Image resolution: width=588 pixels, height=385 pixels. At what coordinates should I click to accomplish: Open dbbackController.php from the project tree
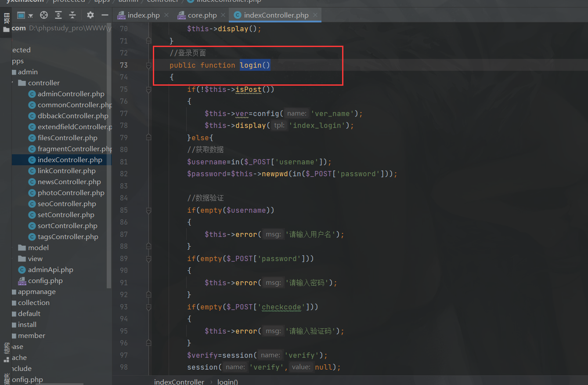(72, 116)
